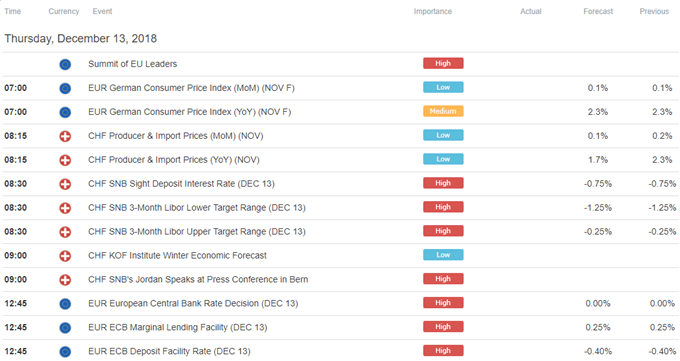The width and height of the screenshot is (680, 361).
Task: Open CHF Producer & Import Prices (YoY) event
Action: [x=174, y=160]
